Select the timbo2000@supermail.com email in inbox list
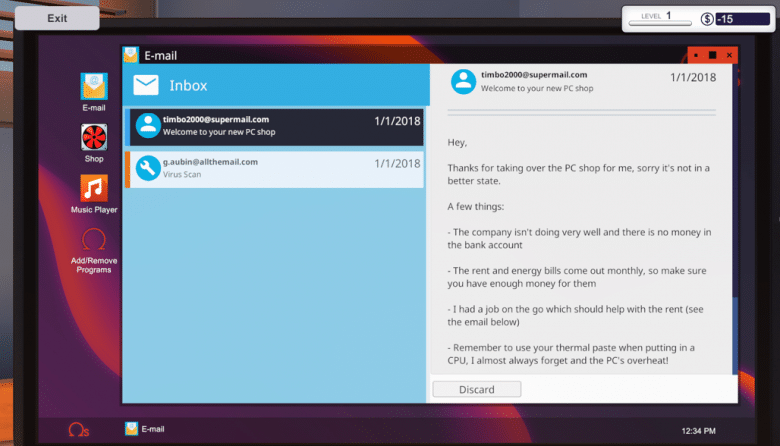The image size is (780, 446). click(275, 127)
